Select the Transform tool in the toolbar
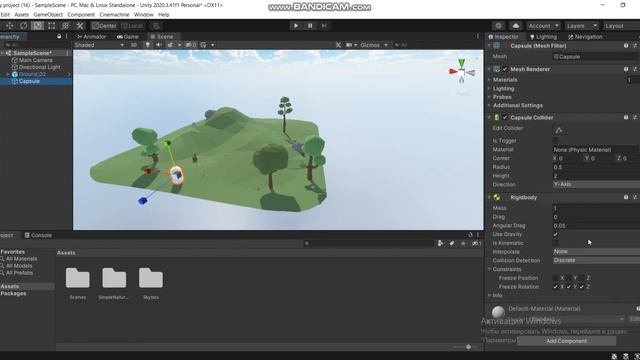 65,26
